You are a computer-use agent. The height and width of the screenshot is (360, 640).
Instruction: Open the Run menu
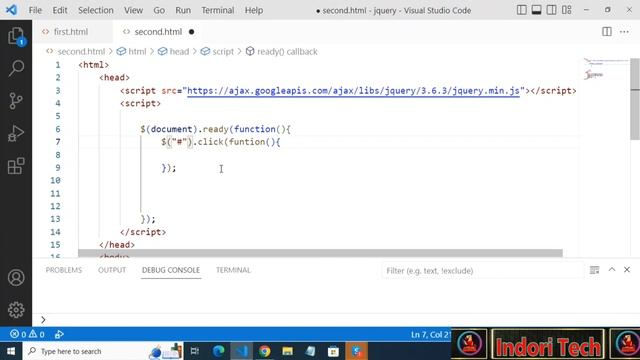point(183,10)
